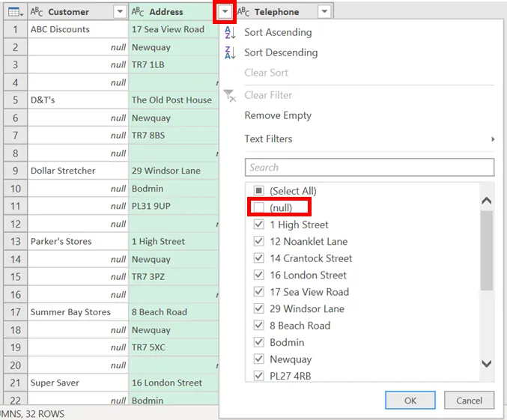Screen dimensions: 507x420
Task: Toggle the (Select All) checkbox
Action: tap(258, 191)
